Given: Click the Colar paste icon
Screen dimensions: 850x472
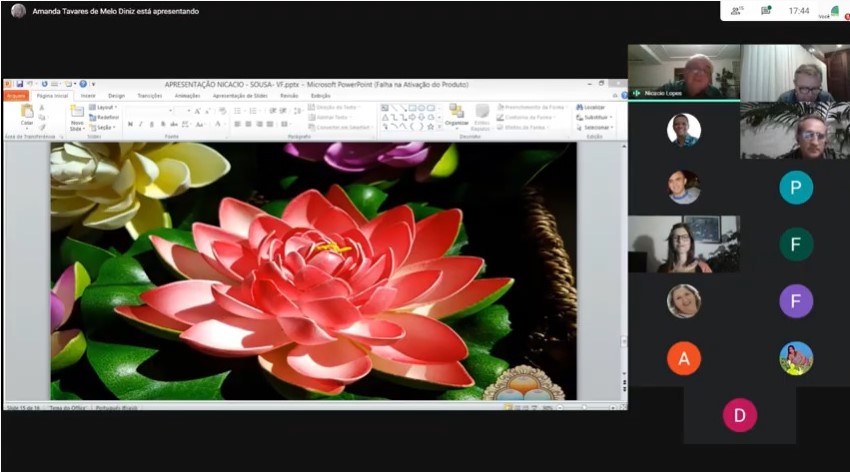Looking at the screenshot, I should pos(26,113).
